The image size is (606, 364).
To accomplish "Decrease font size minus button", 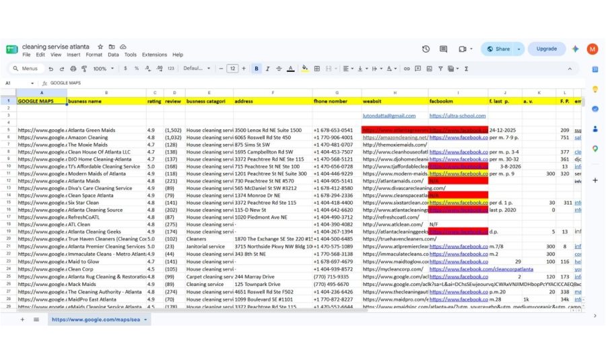I will pos(221,69).
